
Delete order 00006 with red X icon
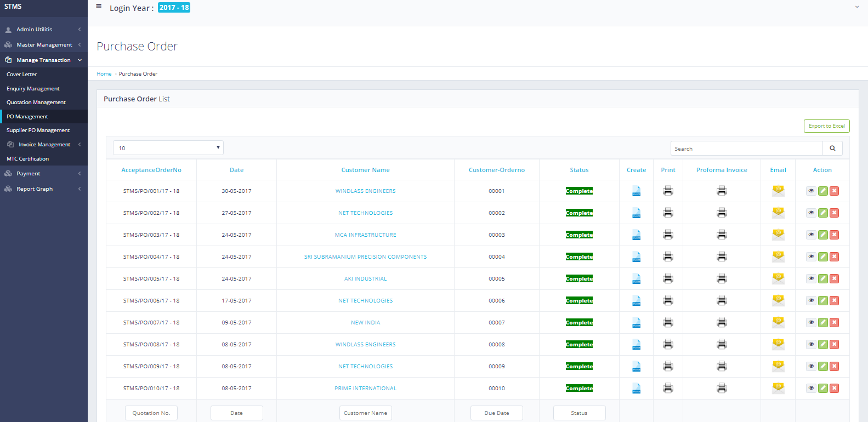834,301
